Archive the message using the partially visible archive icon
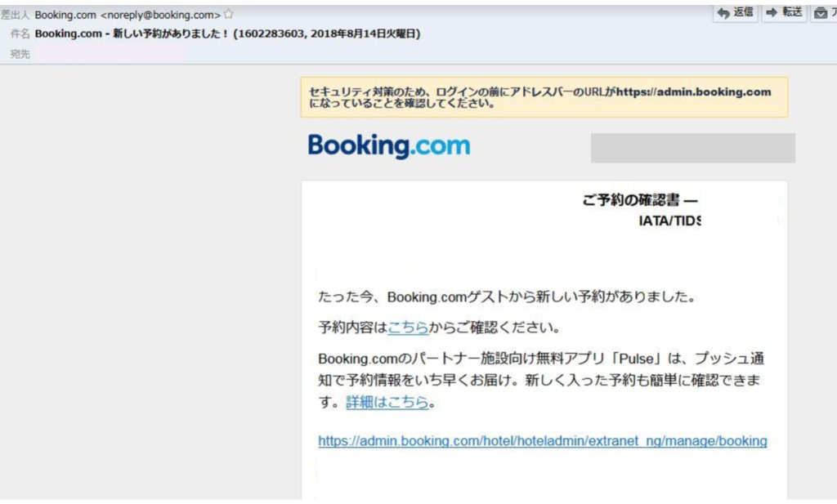This screenshot has width=837, height=504. pos(823,12)
